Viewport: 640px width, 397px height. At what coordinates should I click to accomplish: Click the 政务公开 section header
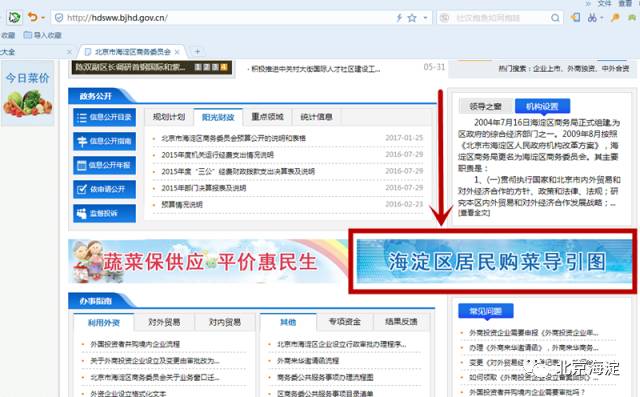[x=96, y=96]
